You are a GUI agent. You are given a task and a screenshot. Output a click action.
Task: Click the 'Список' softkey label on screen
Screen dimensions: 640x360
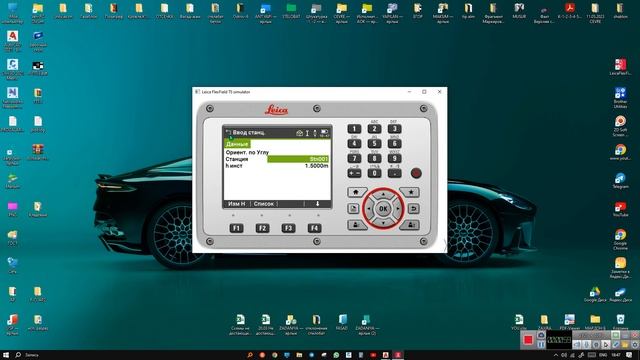(x=264, y=204)
